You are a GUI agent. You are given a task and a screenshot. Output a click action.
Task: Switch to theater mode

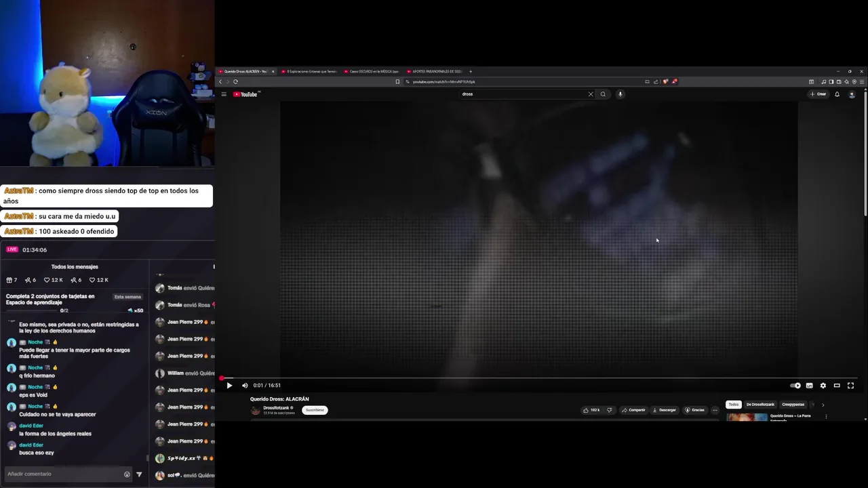pyautogui.click(x=837, y=386)
